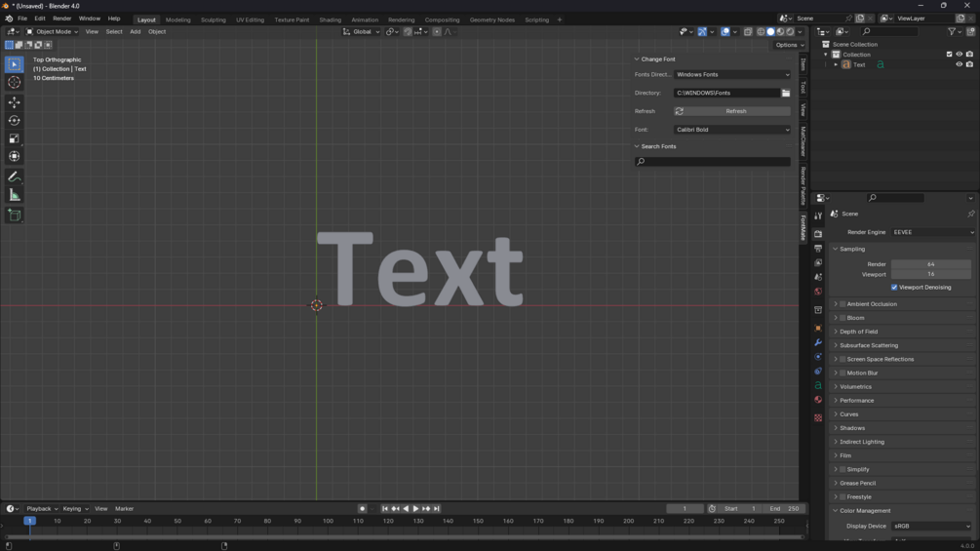Toggle X-ray viewport mode

(748, 32)
